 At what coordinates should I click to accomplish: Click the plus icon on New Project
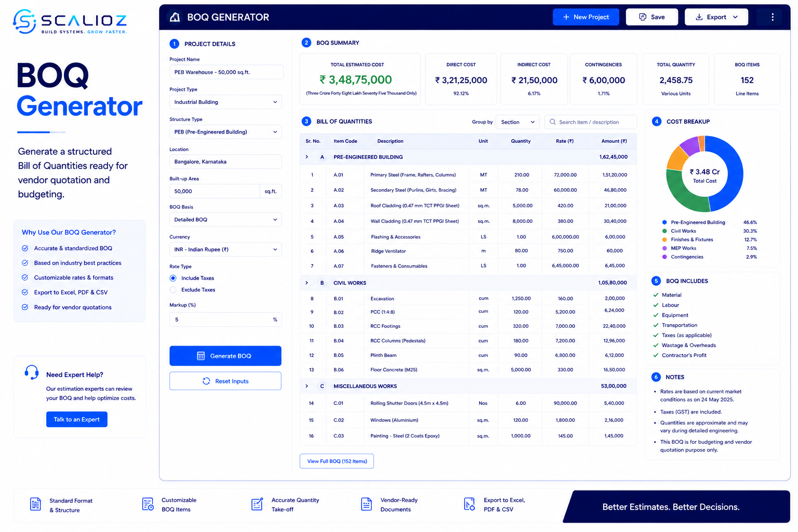click(x=566, y=17)
